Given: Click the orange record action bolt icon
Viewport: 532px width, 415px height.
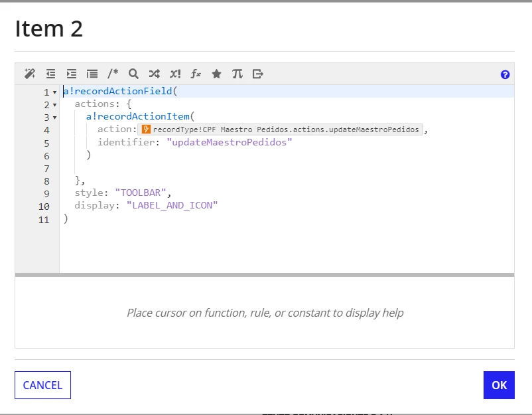Looking at the screenshot, I should (146, 129).
